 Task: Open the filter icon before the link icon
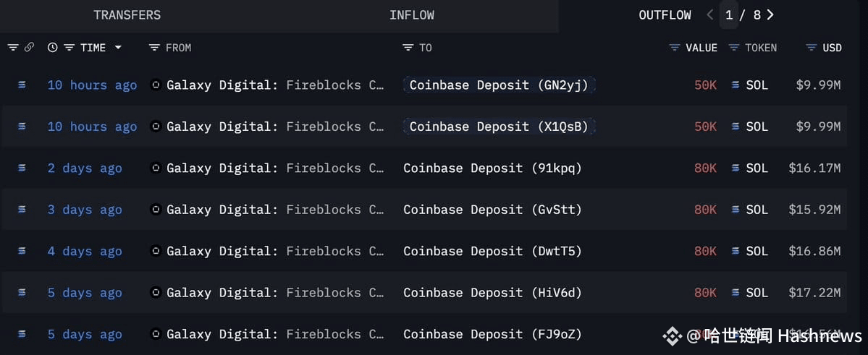[13, 48]
